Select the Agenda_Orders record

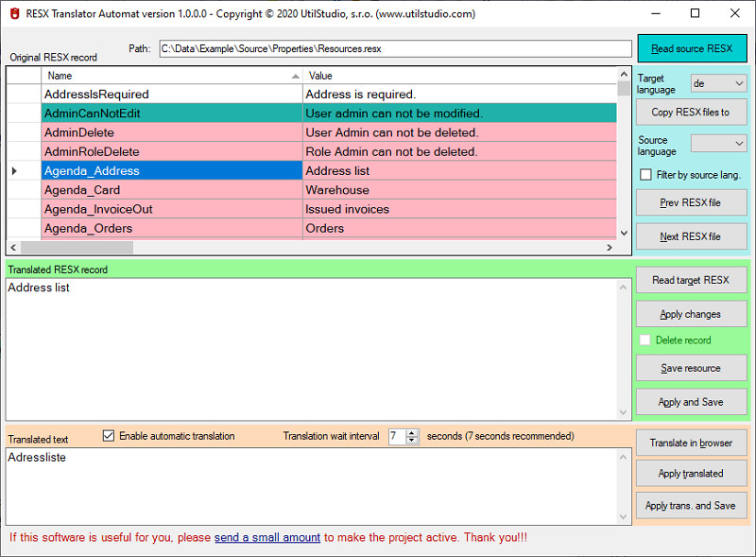click(312, 228)
